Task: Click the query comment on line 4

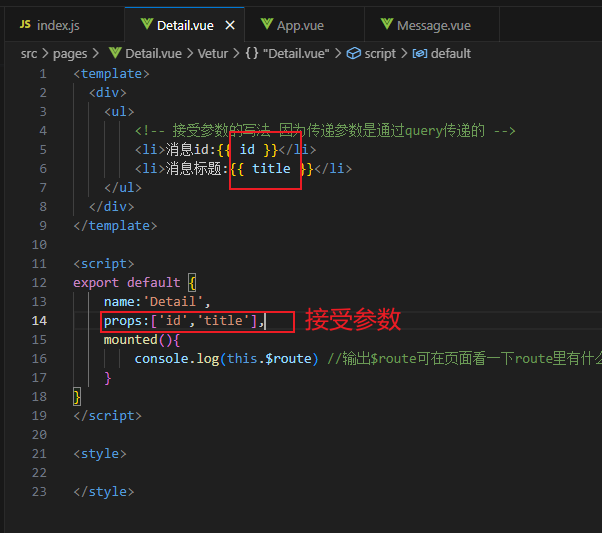Action: tap(325, 131)
